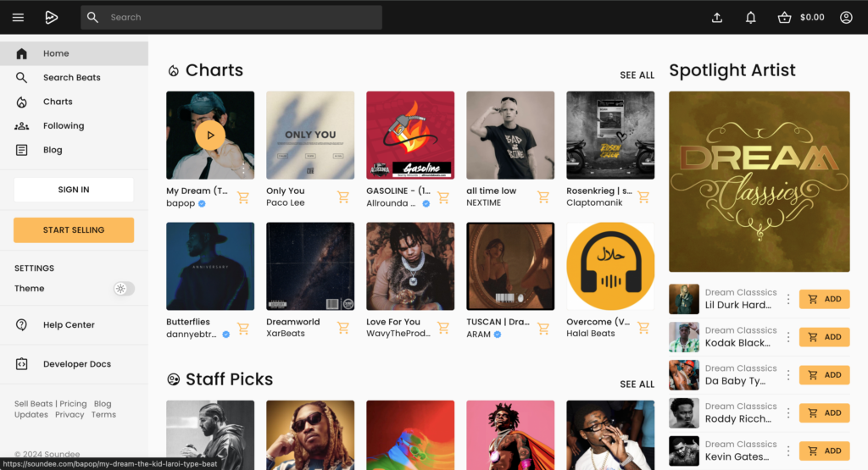Add Dreamworld beat to cart

coord(343,328)
